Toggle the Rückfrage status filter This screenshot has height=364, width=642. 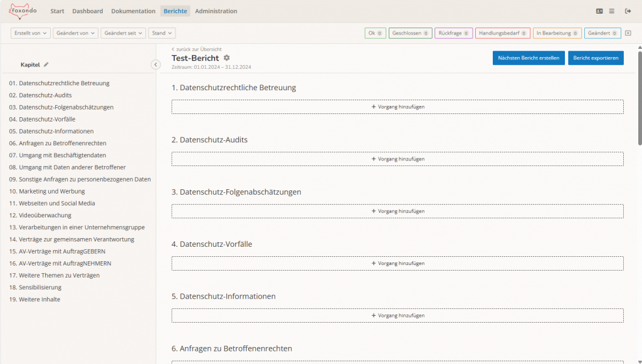coord(453,33)
